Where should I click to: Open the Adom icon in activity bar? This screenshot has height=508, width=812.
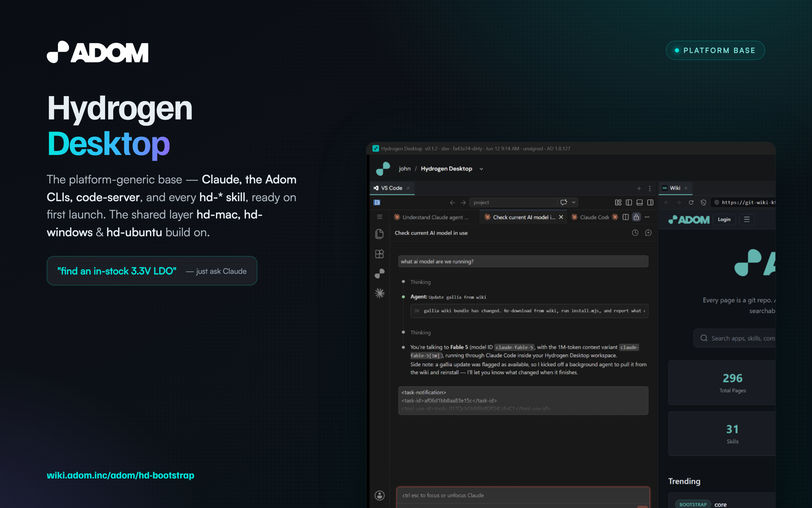pos(380,274)
